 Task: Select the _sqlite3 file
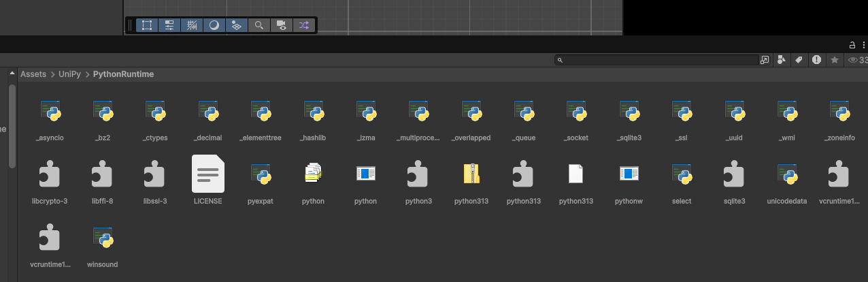(629, 121)
